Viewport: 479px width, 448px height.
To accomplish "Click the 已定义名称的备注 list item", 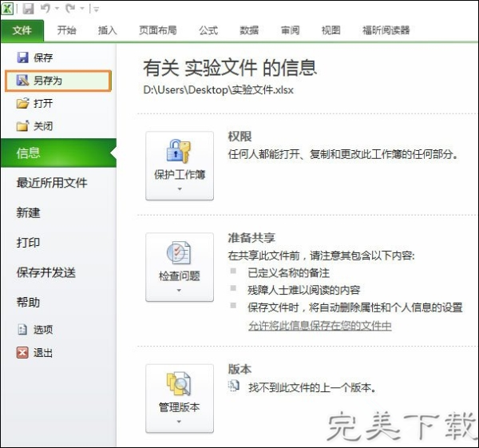I will click(289, 272).
